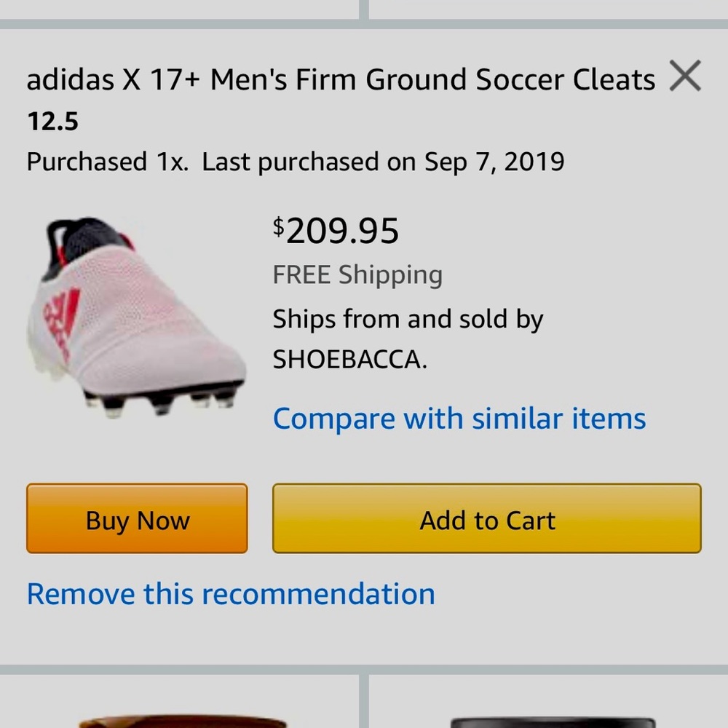Image resolution: width=728 pixels, height=728 pixels.
Task: Click the product title's second line showing 12.5
Action: [x=52, y=122]
